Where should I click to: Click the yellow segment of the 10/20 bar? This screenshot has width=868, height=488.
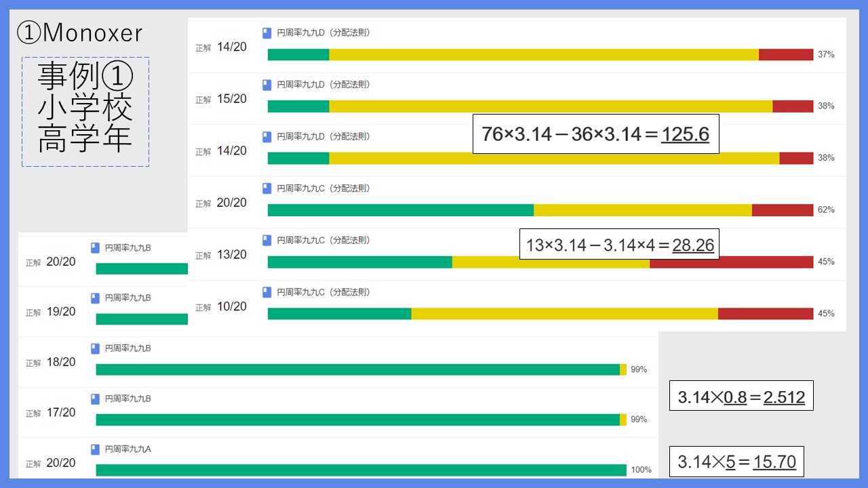point(565,314)
